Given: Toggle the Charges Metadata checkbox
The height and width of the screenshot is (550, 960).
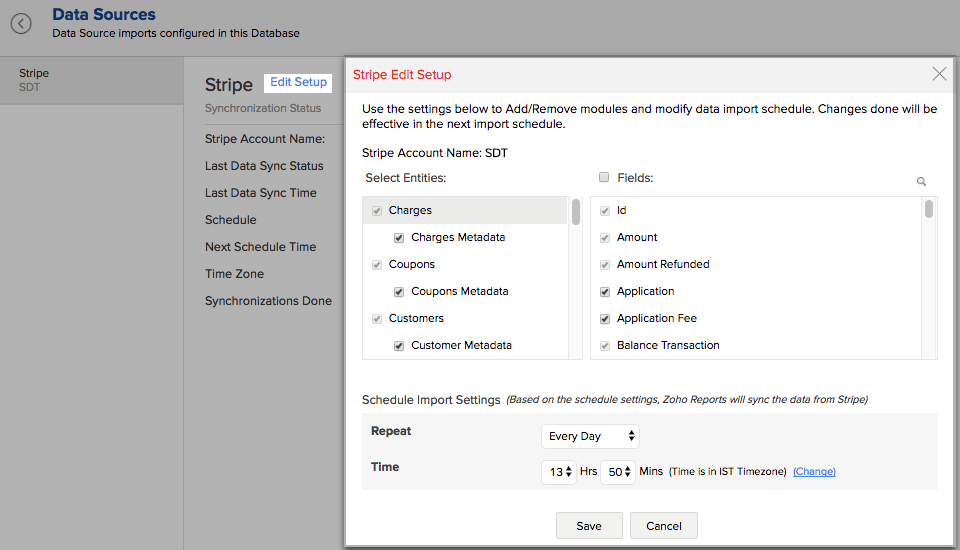Looking at the screenshot, I should pos(400,238).
